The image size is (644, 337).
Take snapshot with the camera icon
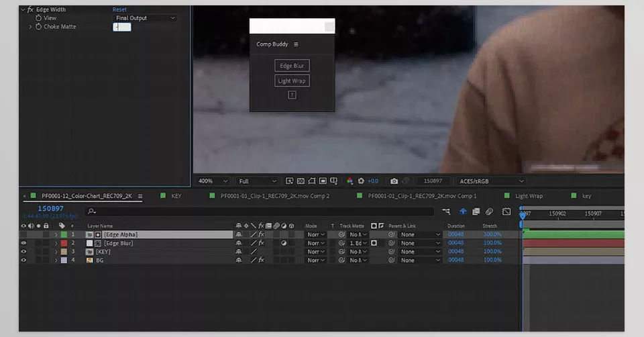(x=394, y=181)
